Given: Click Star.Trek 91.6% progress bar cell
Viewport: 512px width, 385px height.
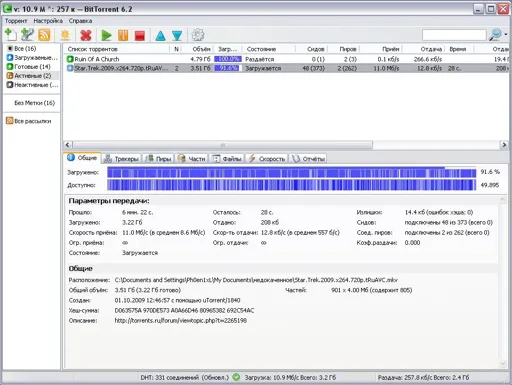Looking at the screenshot, I should click(227, 68).
